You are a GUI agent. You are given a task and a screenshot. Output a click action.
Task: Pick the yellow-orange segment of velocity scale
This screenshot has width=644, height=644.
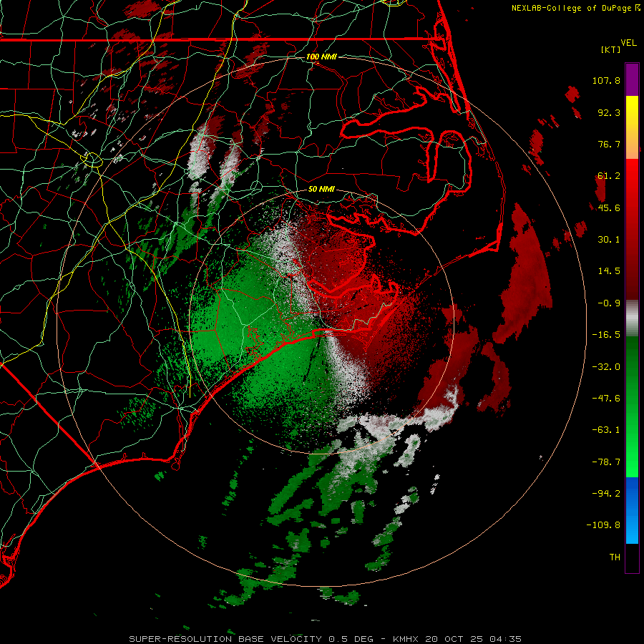(x=632, y=127)
